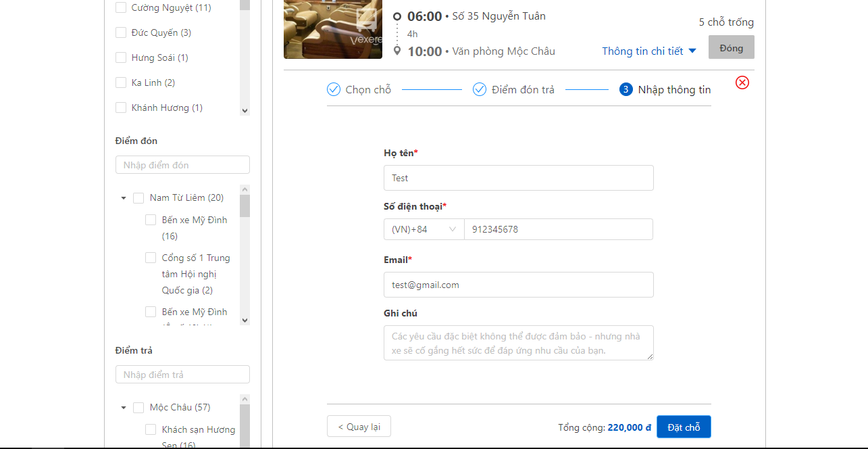Tick the Hưng Soái (1) checkbox

click(121, 57)
